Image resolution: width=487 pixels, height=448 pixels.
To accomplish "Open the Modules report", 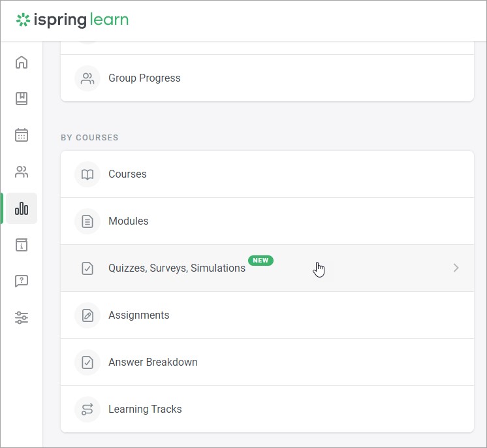I will [267, 221].
